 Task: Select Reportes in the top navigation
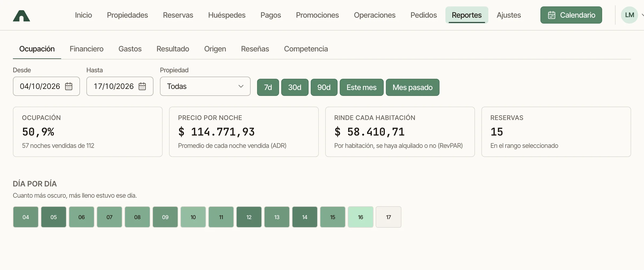(467, 15)
